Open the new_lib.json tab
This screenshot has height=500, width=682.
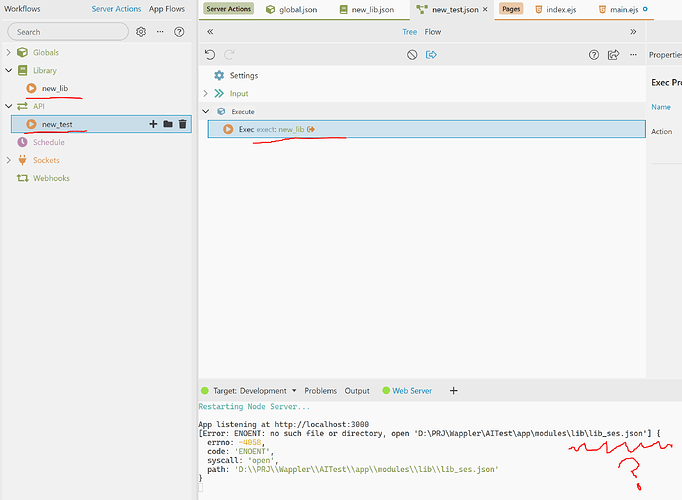(x=367, y=9)
